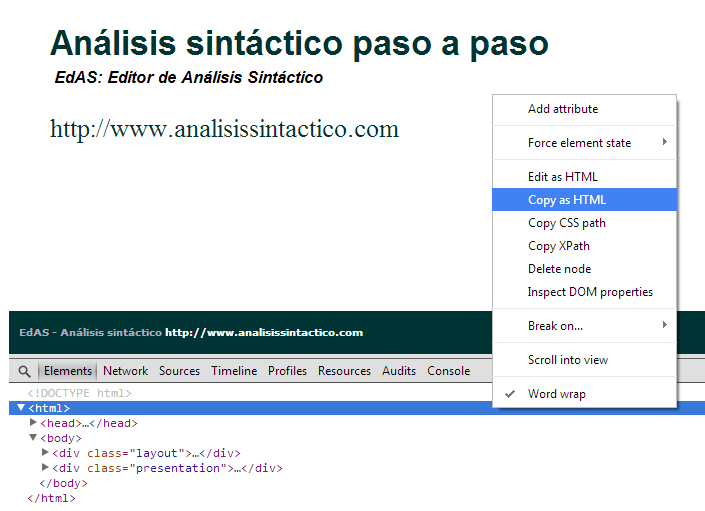Screen dimensions: 705x511
Task: Select Add attribute menu entry
Action: [x=563, y=109]
